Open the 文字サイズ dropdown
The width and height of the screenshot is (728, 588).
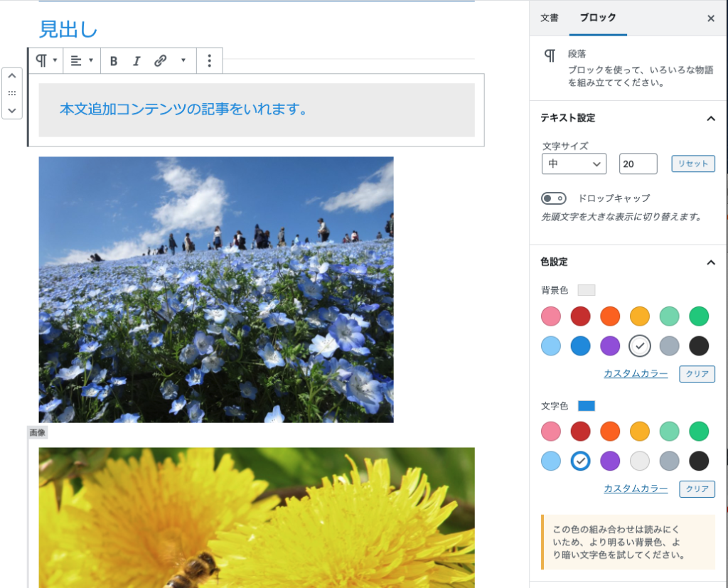pyautogui.click(x=574, y=164)
